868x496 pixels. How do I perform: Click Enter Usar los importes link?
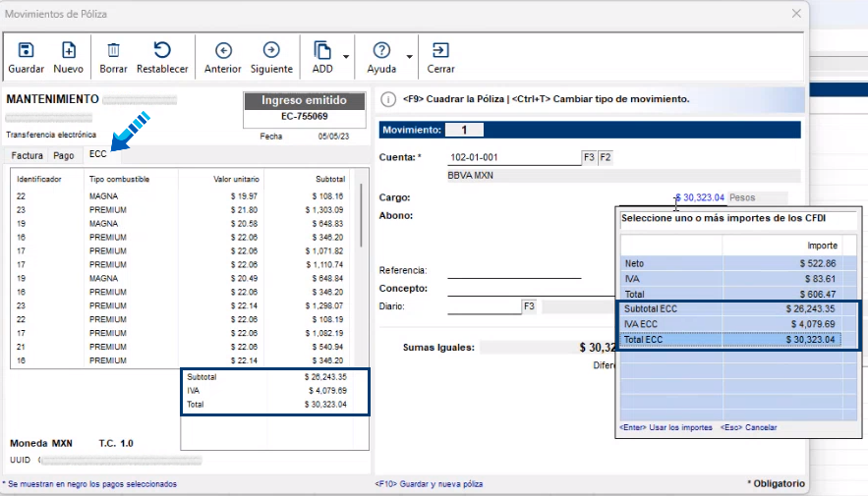point(665,427)
